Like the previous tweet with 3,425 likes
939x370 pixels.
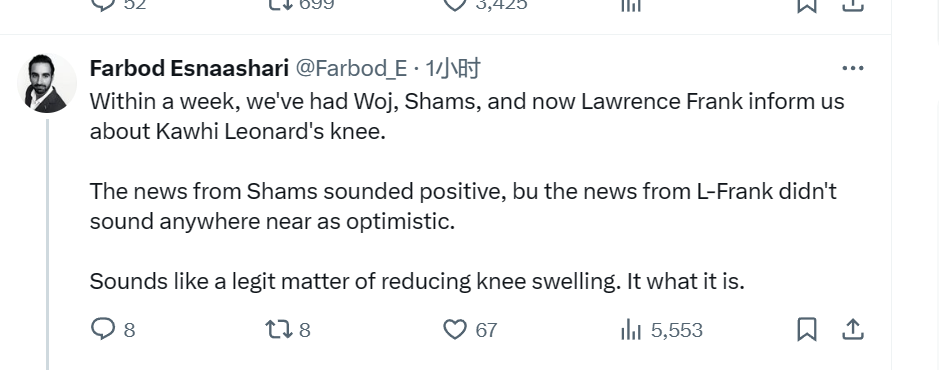pos(485,5)
